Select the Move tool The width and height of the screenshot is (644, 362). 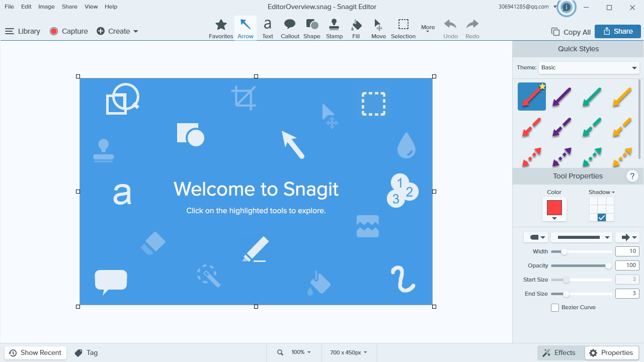(378, 28)
